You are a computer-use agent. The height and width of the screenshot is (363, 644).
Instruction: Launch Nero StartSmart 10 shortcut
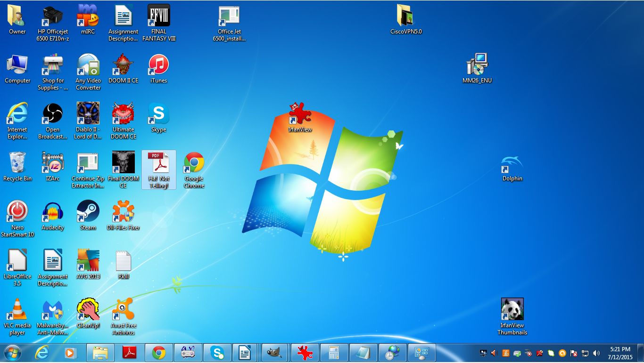(x=17, y=219)
